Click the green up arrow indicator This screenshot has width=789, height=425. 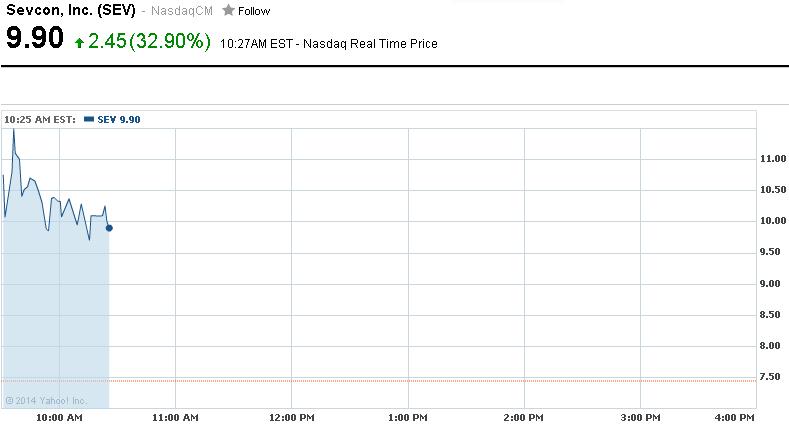(x=79, y=43)
